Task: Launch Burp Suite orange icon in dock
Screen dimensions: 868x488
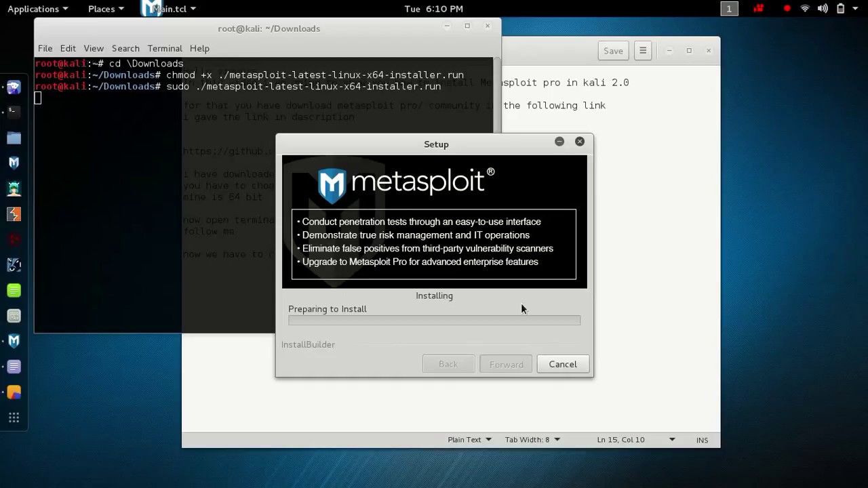Action: point(14,214)
